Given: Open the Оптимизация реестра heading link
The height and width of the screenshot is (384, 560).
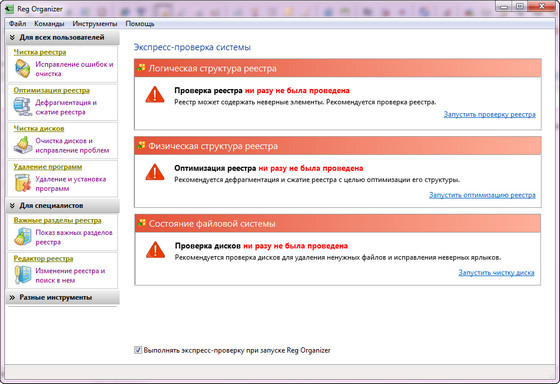Looking at the screenshot, I should 51,90.
